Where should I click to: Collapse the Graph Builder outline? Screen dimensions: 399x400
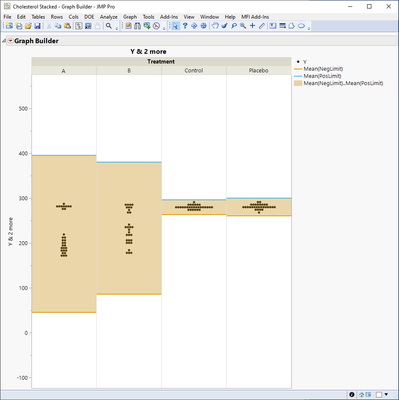coord(4,41)
